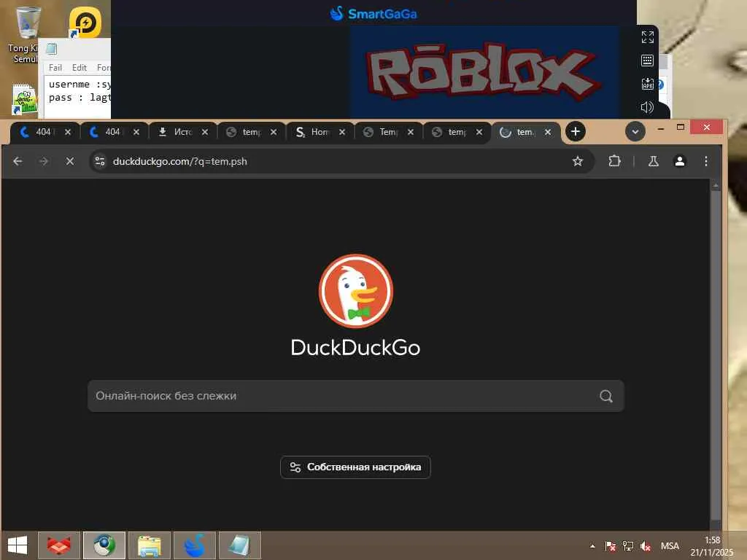
Task: Click the search magnifier icon
Action: [606, 396]
